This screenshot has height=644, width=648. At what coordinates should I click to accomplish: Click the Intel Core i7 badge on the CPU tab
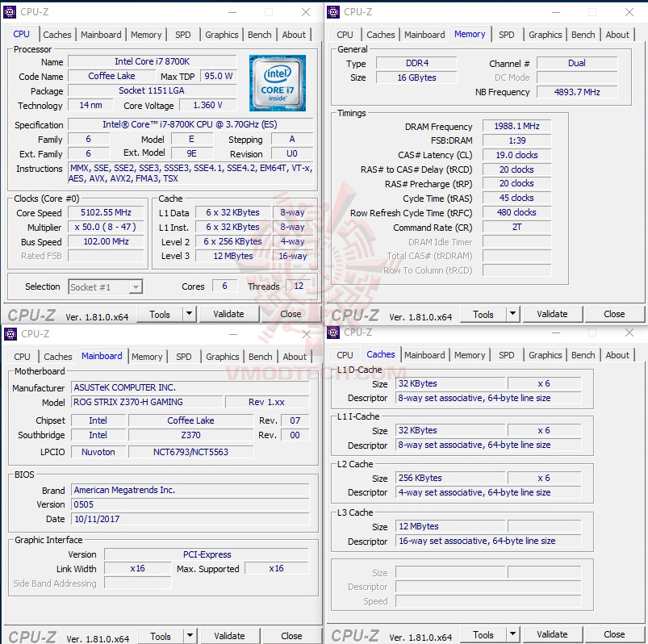pyautogui.click(x=277, y=82)
